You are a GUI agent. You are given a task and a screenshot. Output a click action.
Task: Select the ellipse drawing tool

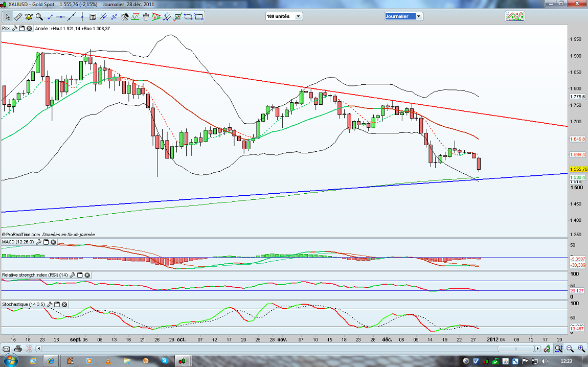(x=188, y=17)
